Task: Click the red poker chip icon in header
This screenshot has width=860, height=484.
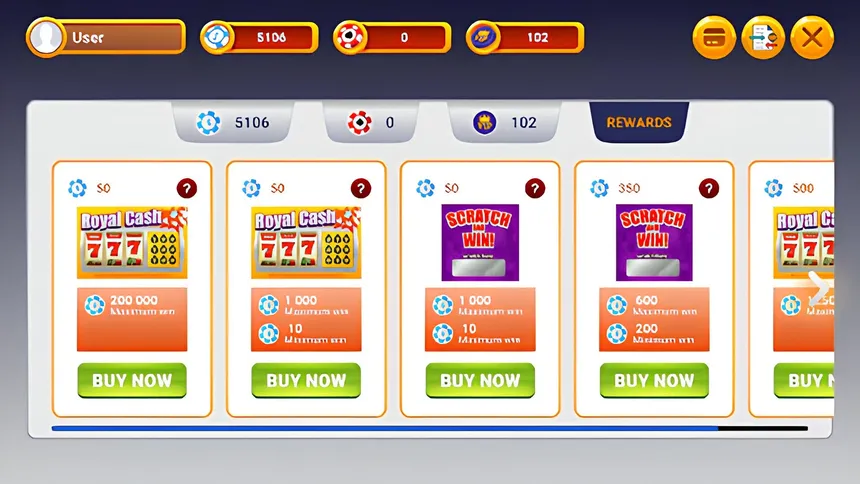Action: pos(350,37)
